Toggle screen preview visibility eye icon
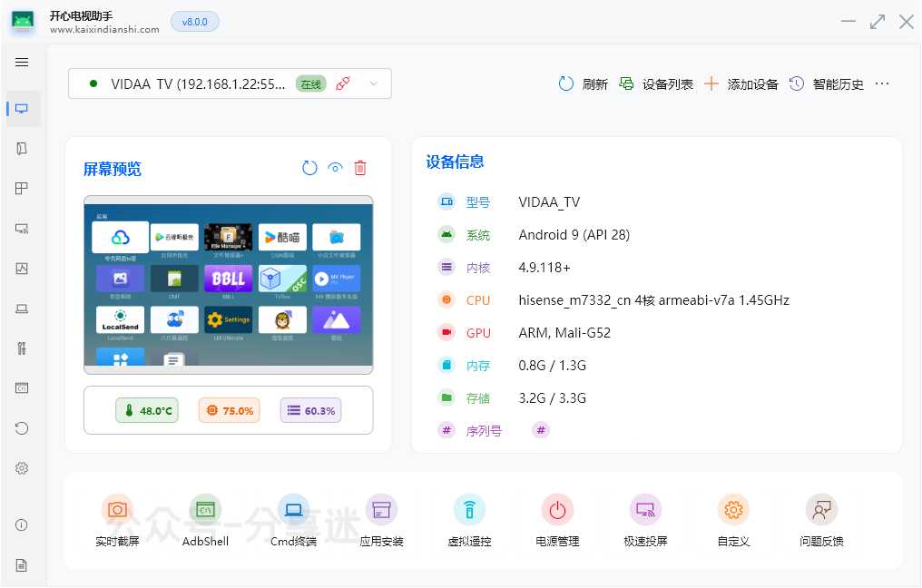 pos(335,168)
